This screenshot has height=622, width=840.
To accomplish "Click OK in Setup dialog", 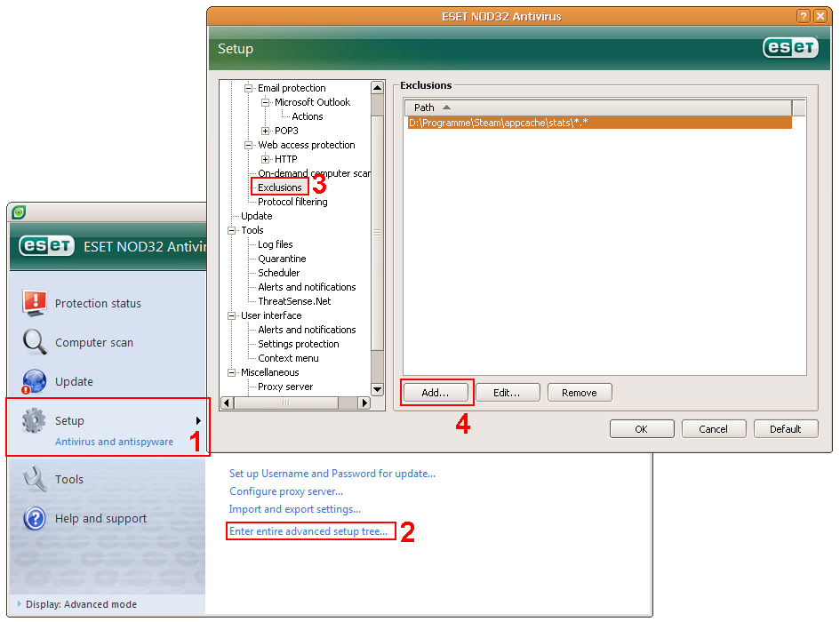I will 641,428.
